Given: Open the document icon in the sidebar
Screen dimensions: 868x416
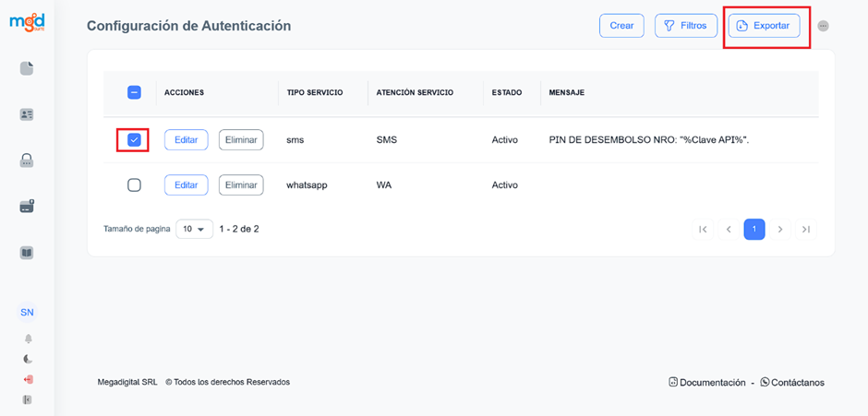Looking at the screenshot, I should pyautogui.click(x=27, y=68).
